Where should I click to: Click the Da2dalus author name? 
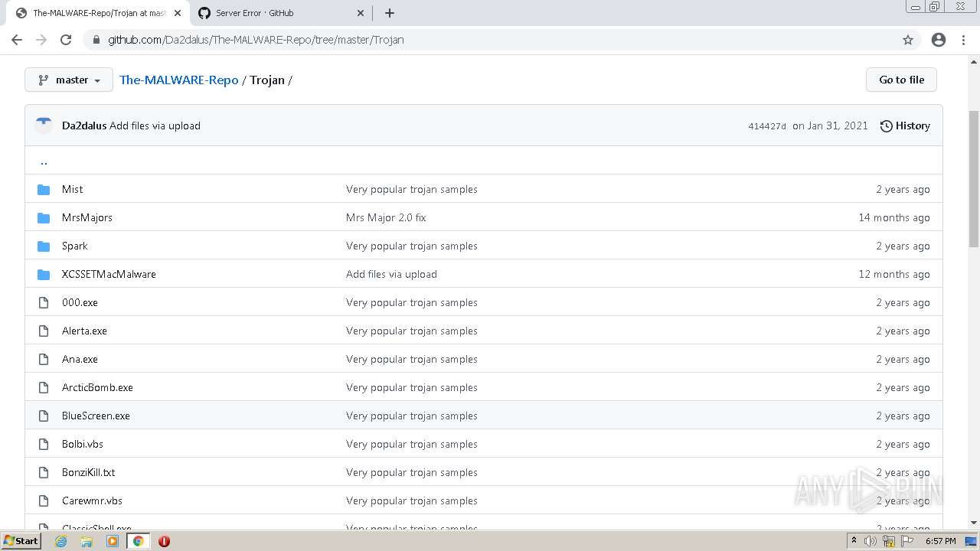pyautogui.click(x=84, y=126)
